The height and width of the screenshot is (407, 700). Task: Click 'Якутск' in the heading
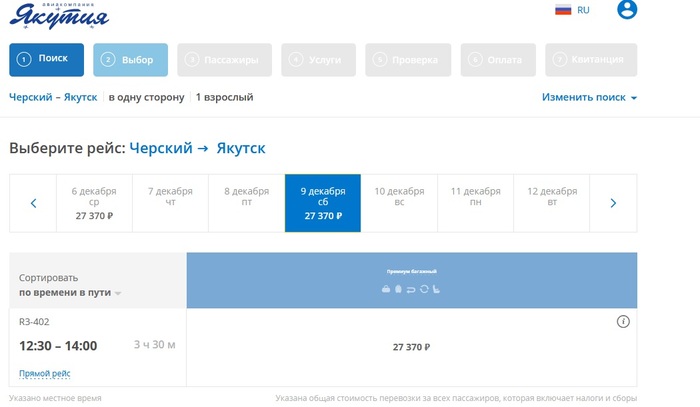pyautogui.click(x=241, y=148)
